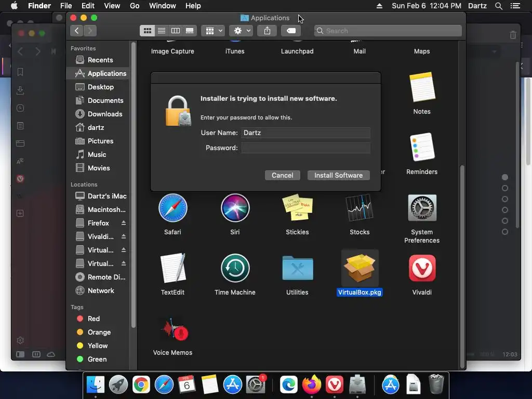Image resolution: width=532 pixels, height=399 pixels.
Task: Open the File menu
Action: click(66, 6)
